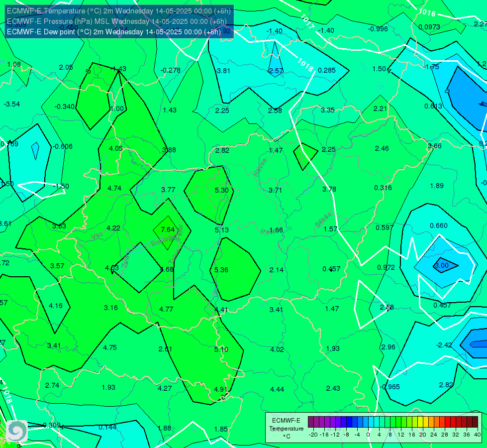
Task: Click the 4.02 temperature value
Action: (x=277, y=349)
